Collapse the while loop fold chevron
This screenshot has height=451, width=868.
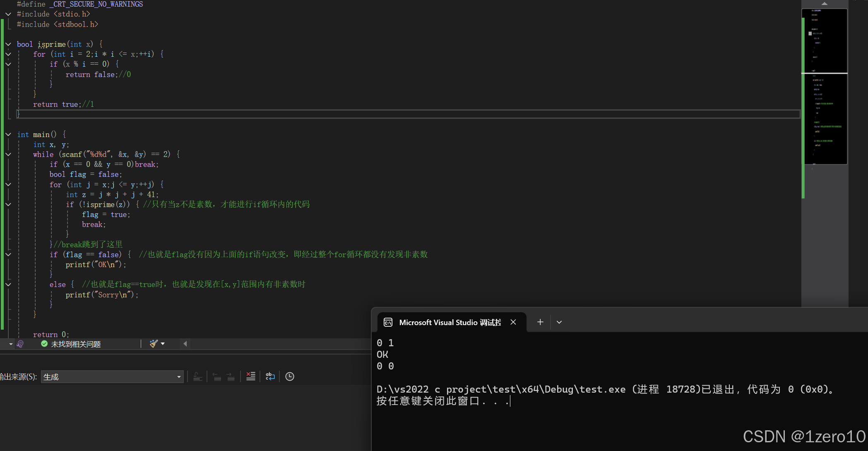pos(8,154)
